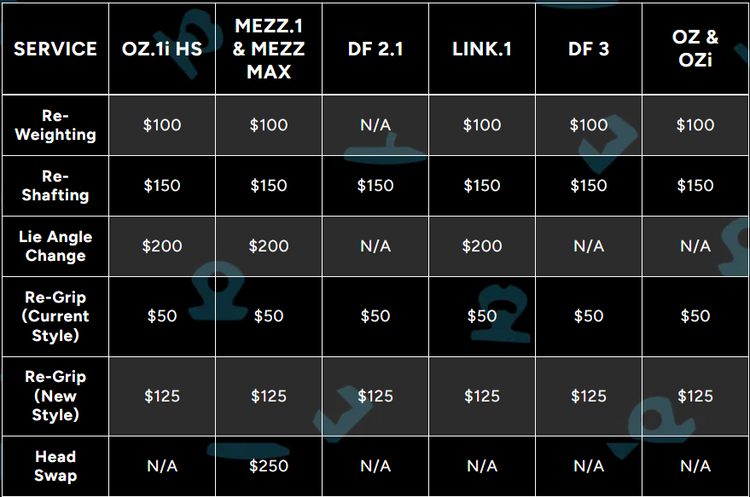The image size is (750, 497).
Task: Click the LINK.1 column header
Action: [482, 48]
